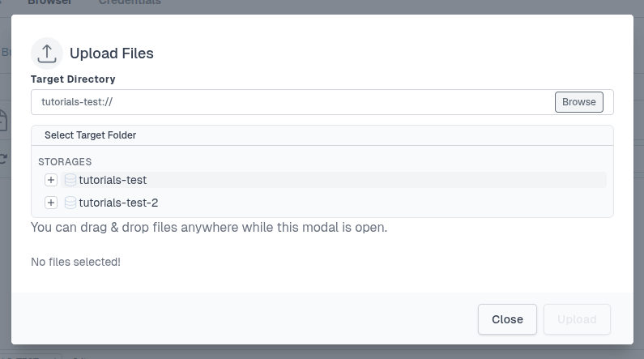
Task: Click the Target Directory field label
Action: (x=73, y=79)
